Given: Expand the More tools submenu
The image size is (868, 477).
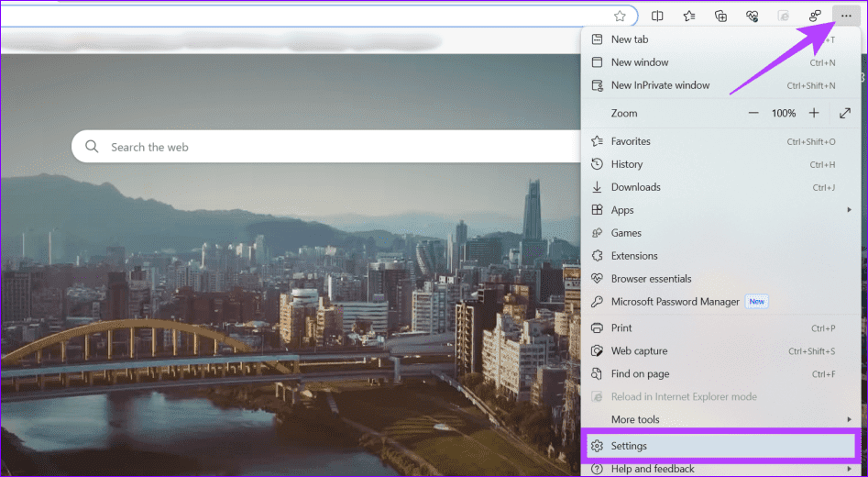Looking at the screenshot, I should 720,420.
